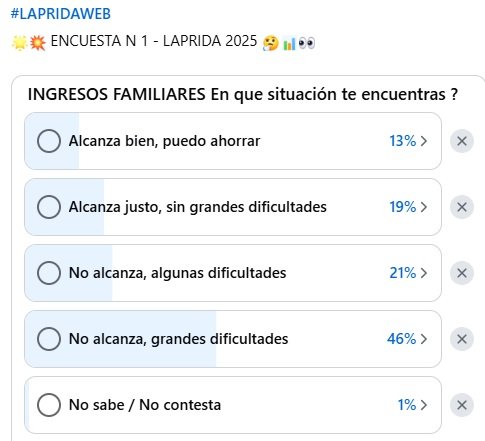
Task: Remove the 'Alcanza justo' poll option
Action: (x=462, y=207)
